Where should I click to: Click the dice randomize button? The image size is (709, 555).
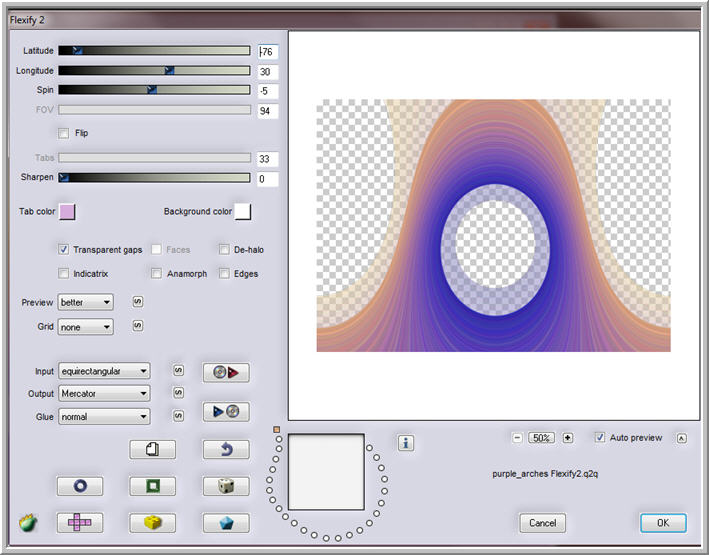click(x=226, y=486)
